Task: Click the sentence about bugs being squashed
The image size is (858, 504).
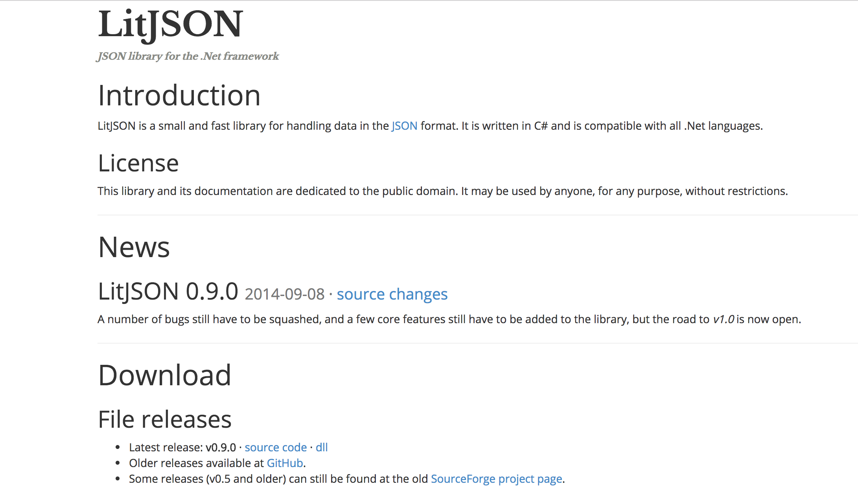Action: point(449,319)
